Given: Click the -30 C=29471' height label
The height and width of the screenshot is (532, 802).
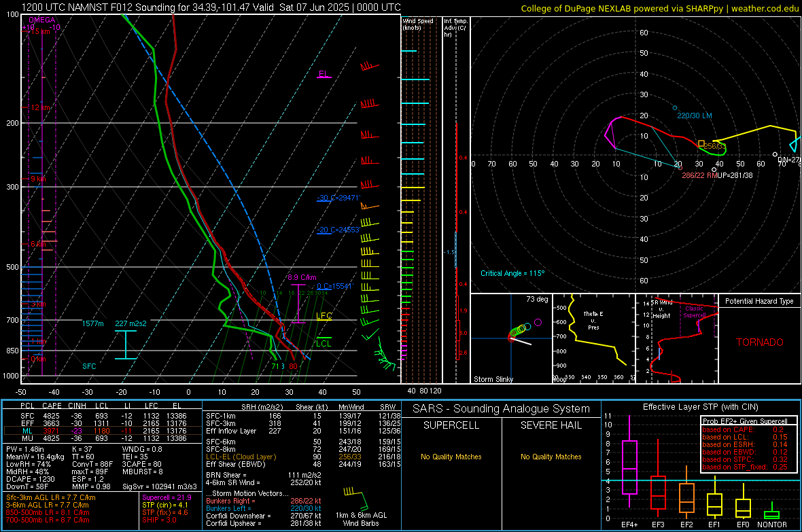Looking at the screenshot, I should (338, 198).
